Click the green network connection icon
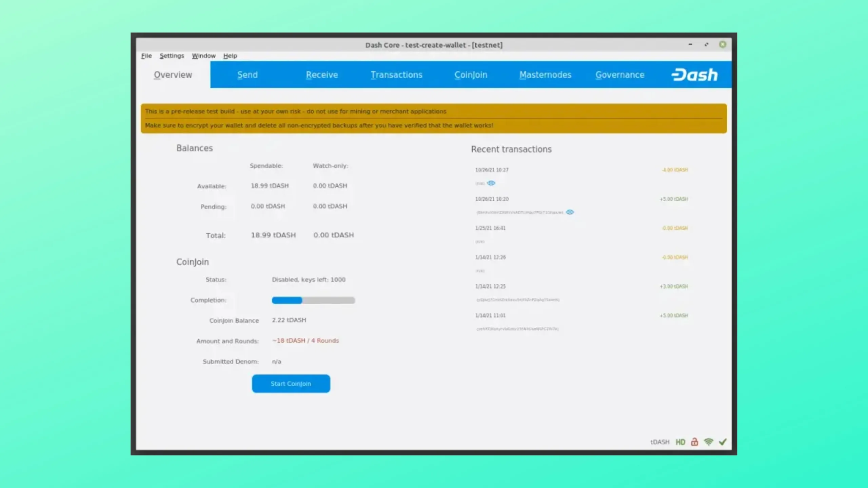This screenshot has height=488, width=868. click(708, 442)
